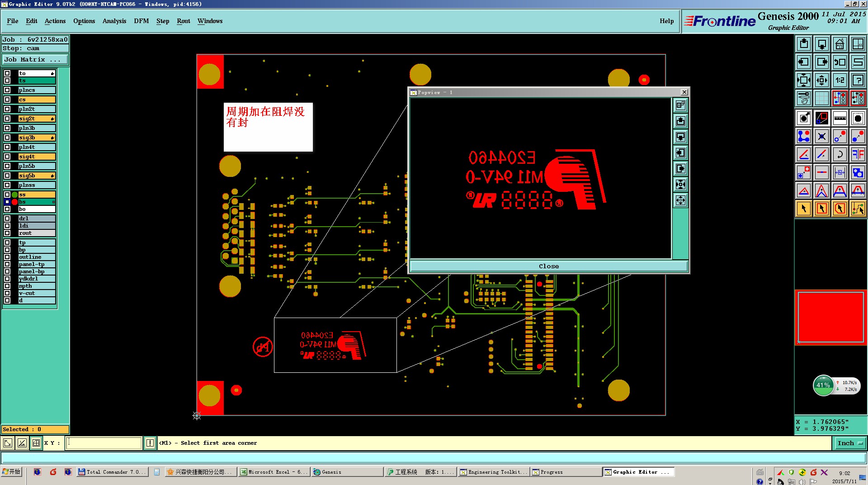Click the red overview color panel
This screenshot has width=868, height=485.
click(831, 317)
